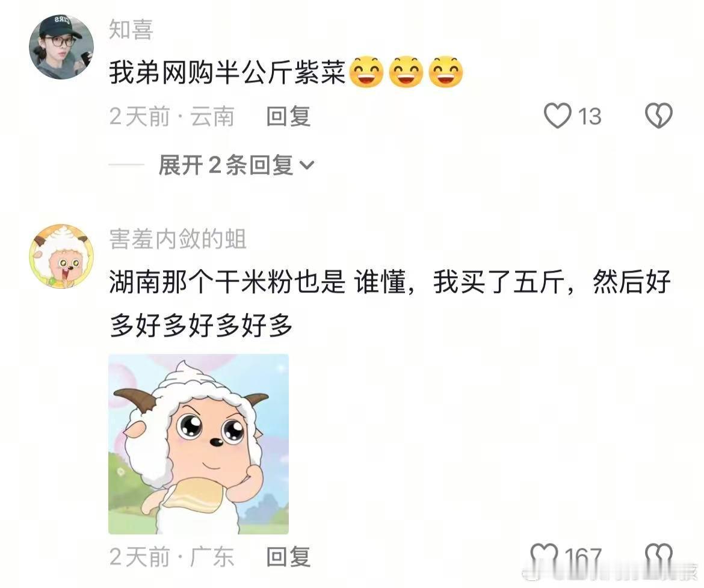Tap the first laughing emoji in the comment

pyautogui.click(x=366, y=72)
